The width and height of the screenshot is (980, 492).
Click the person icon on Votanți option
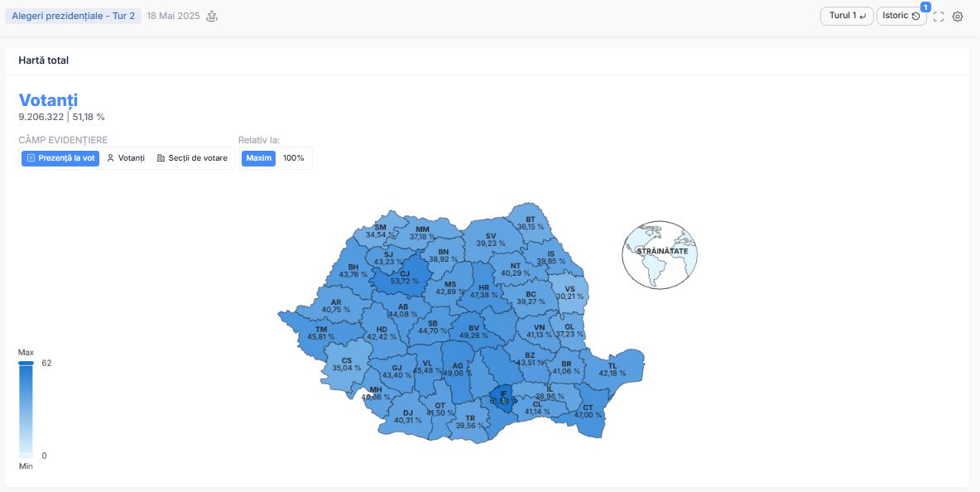tap(111, 158)
